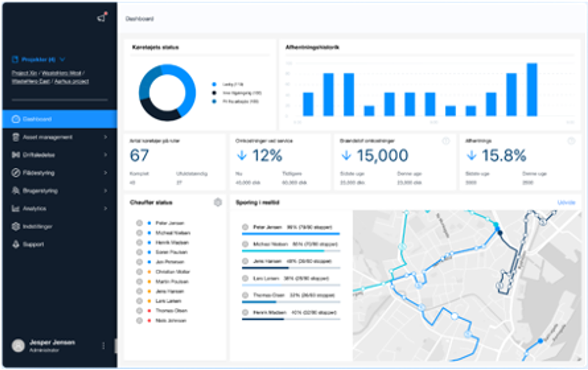Viewport: 588px width, 370px height.
Task: Expand the Asset management submenu arrow
Action: (x=106, y=137)
